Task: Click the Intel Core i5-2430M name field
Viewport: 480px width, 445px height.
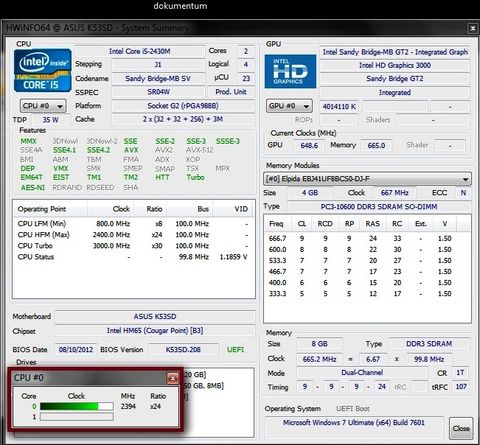Action: pos(140,51)
